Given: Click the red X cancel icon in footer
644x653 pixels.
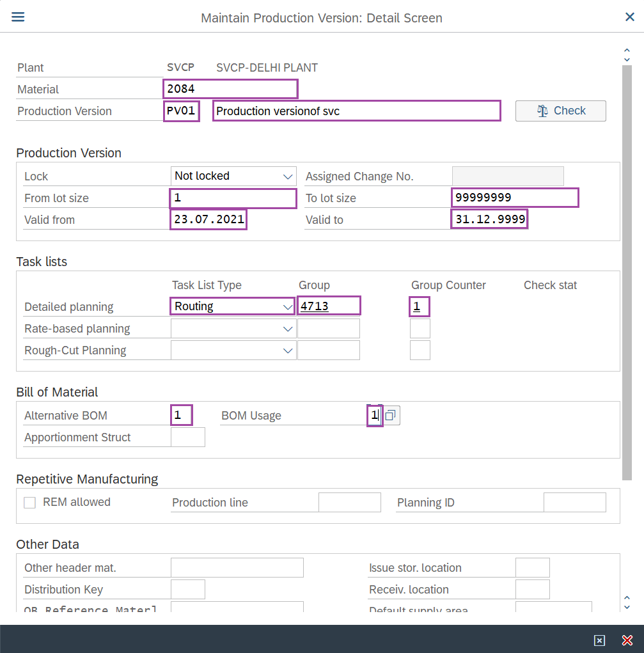Looking at the screenshot, I should click(627, 640).
